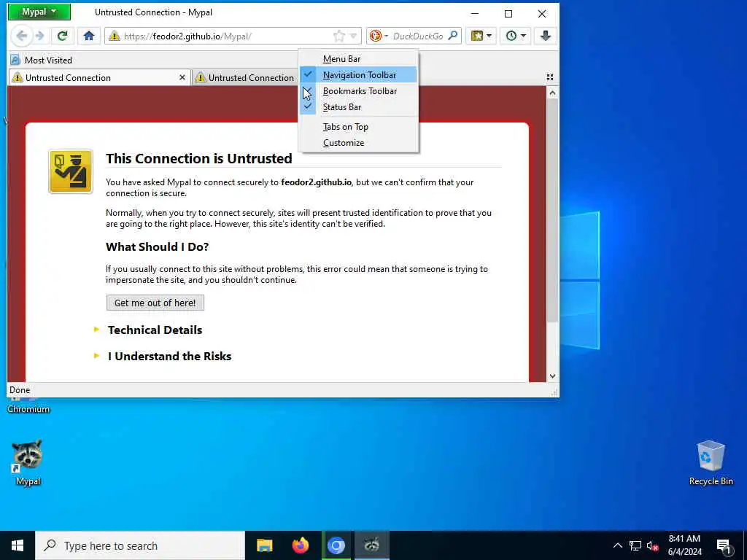Screen dimensions: 747x560
Task: Click the vertical scrollbar thumb
Action: pos(552,211)
